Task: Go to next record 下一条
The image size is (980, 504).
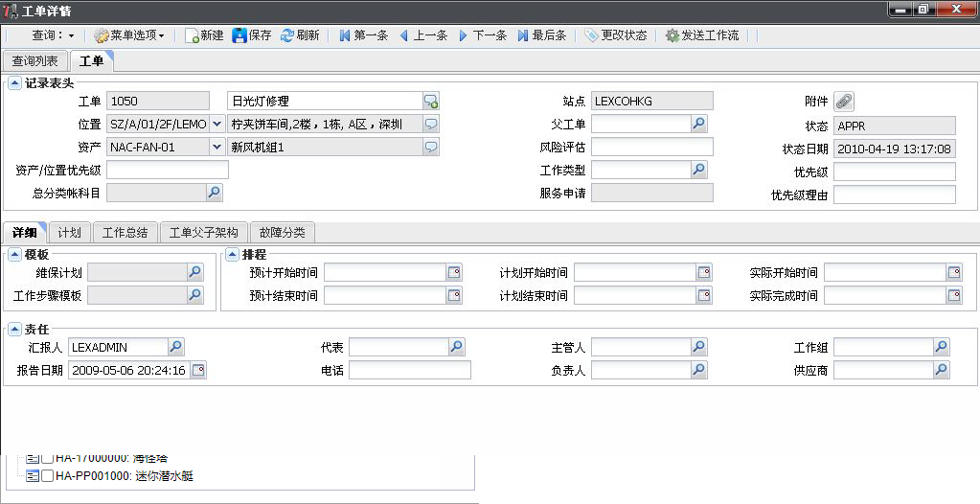Action: click(x=483, y=35)
